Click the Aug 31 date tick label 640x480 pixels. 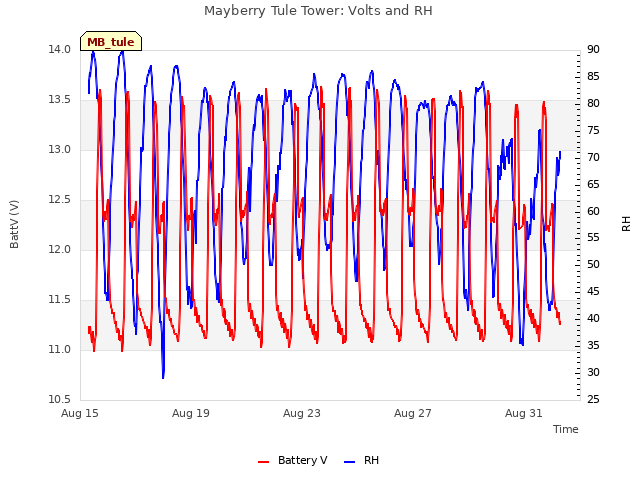click(524, 413)
